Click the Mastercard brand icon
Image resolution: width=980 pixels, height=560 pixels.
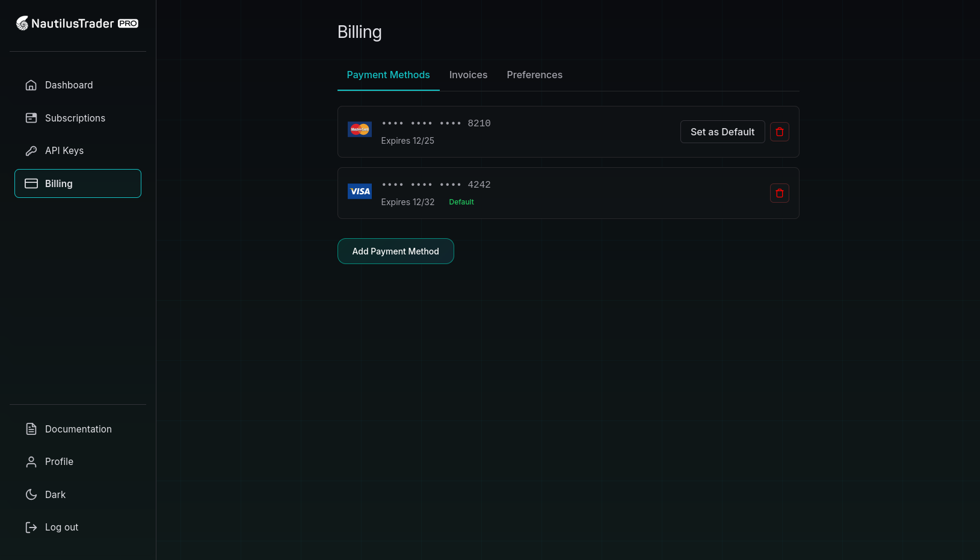(x=359, y=129)
